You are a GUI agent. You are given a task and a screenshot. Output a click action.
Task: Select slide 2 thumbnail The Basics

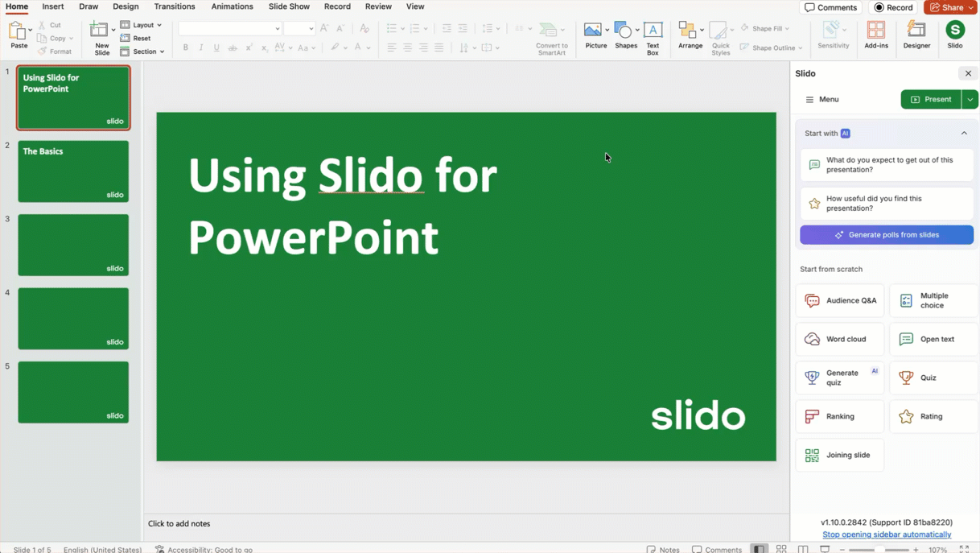tap(73, 171)
